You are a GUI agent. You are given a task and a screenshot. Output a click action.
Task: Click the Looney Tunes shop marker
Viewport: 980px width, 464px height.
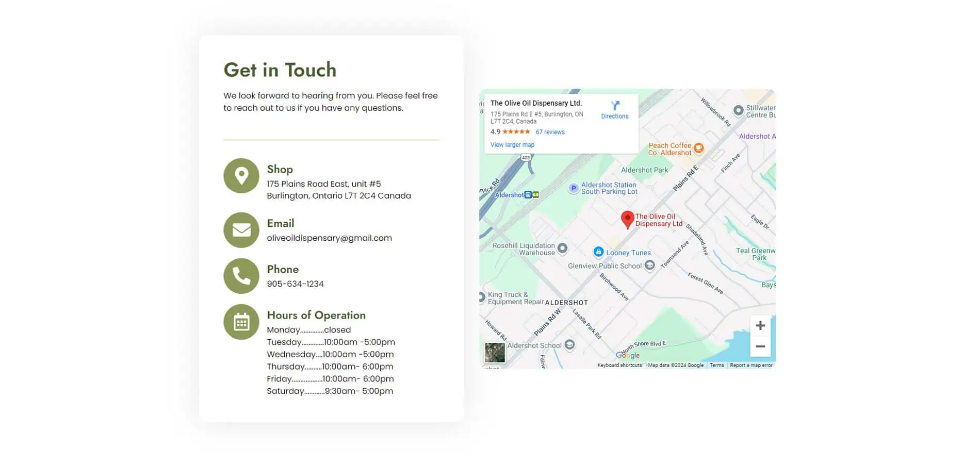click(598, 252)
